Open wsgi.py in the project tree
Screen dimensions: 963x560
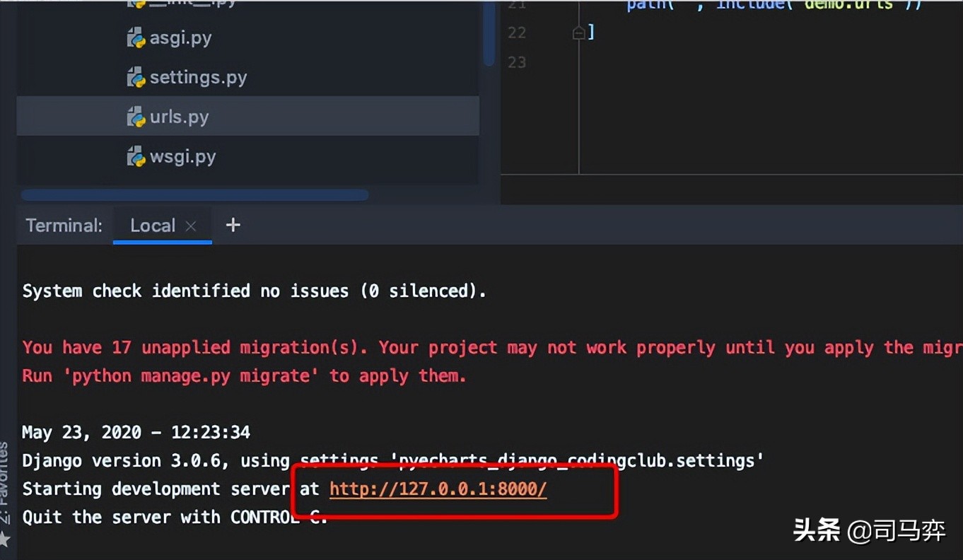(182, 156)
